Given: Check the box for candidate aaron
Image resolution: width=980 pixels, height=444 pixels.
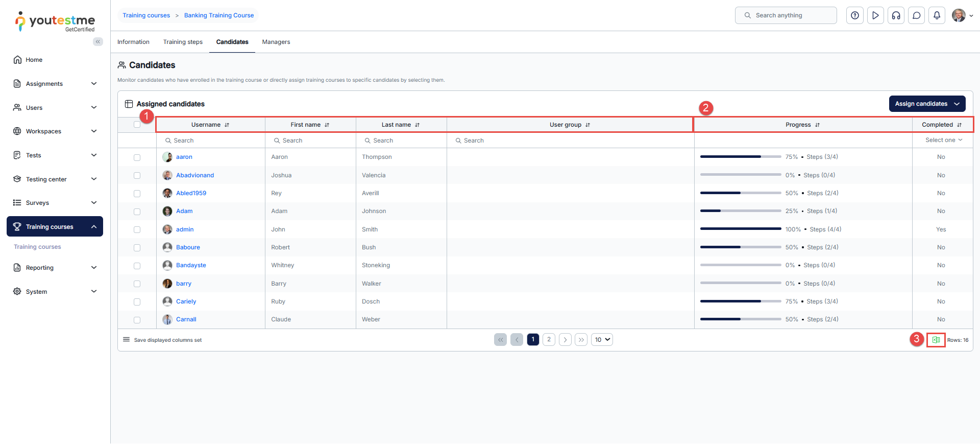Looking at the screenshot, I should click(137, 157).
